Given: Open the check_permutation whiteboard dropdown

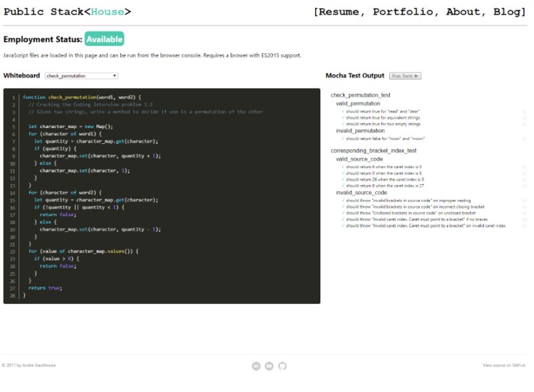Looking at the screenshot, I should coord(81,76).
